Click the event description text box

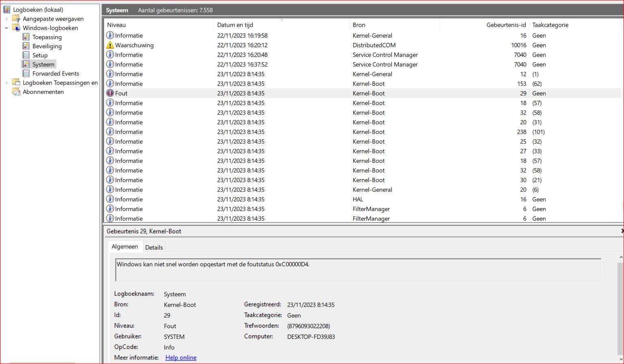(x=358, y=270)
